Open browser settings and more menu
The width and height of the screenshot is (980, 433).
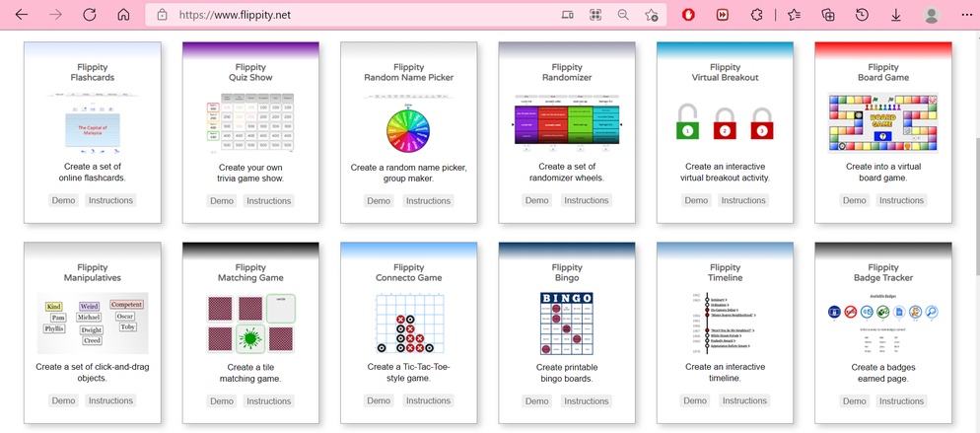click(x=965, y=15)
